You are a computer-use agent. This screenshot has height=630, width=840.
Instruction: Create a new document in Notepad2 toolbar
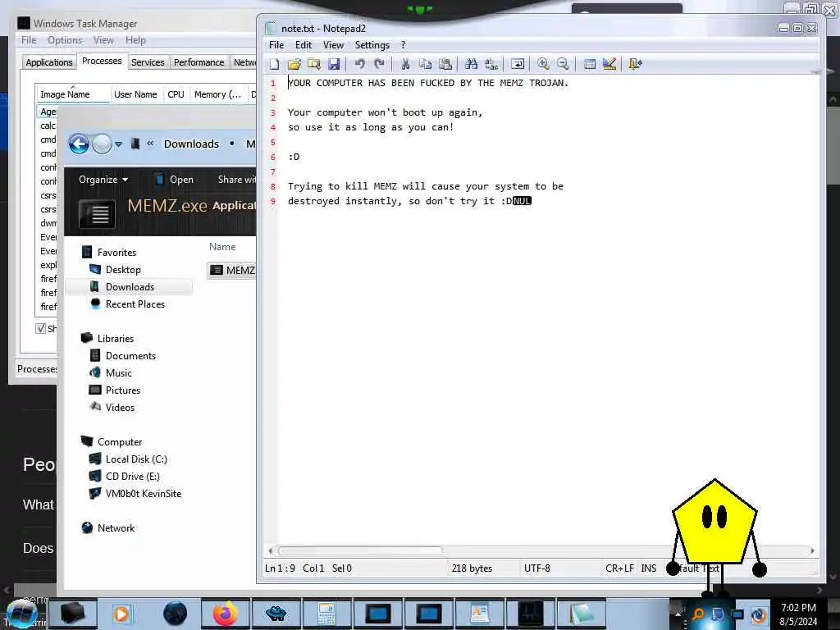tap(274, 64)
